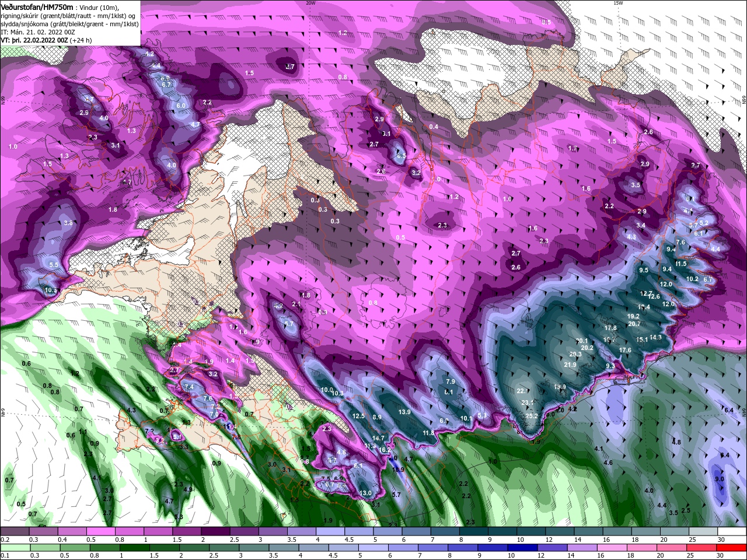Click the 11.5 value on the map
The height and width of the screenshot is (560, 747).
(681, 264)
